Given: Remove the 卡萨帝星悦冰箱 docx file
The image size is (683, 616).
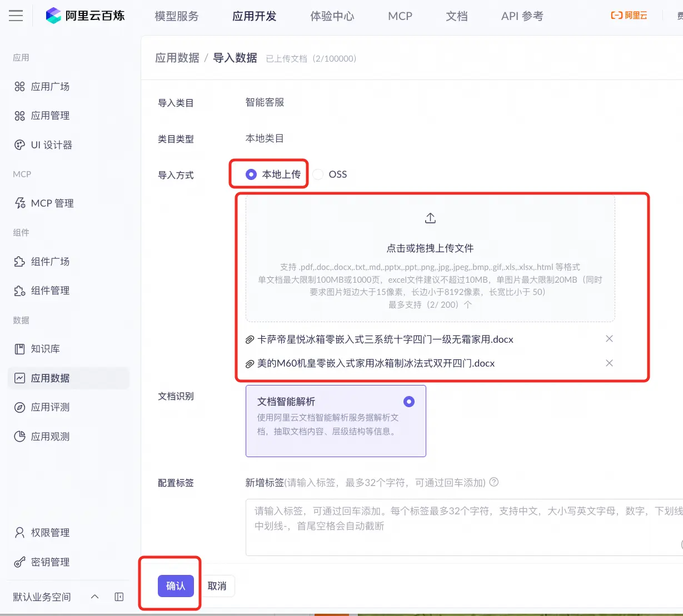Looking at the screenshot, I should click(609, 339).
